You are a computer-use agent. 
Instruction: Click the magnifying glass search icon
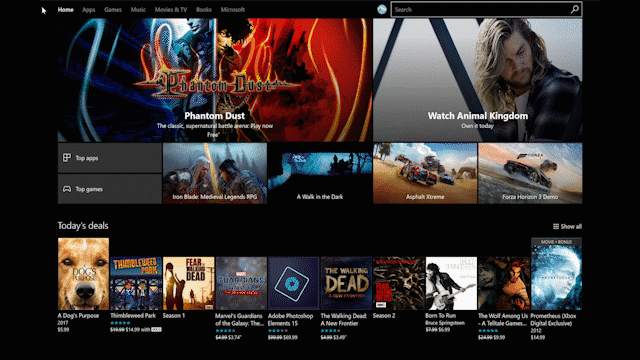575,9
